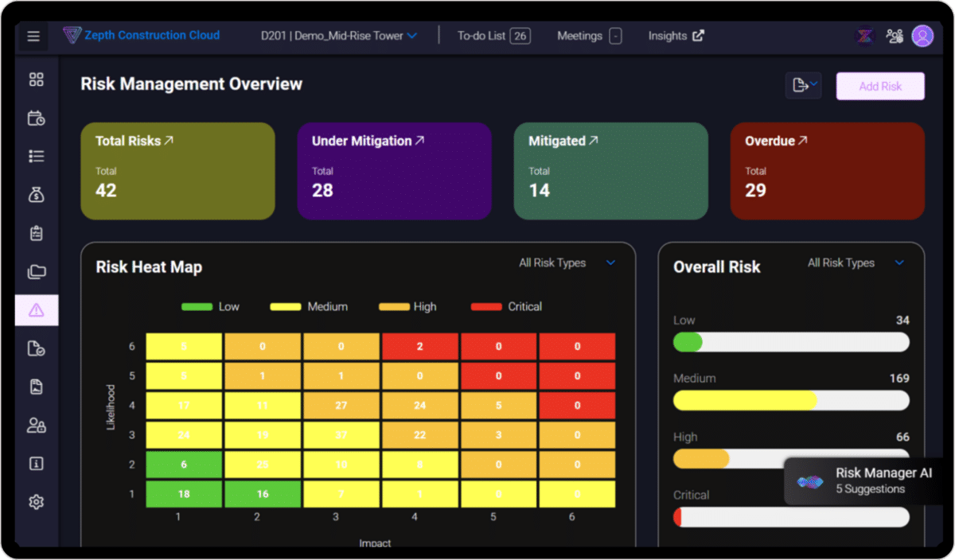
Task: Open Meetings in the top bar
Action: pyautogui.click(x=589, y=36)
